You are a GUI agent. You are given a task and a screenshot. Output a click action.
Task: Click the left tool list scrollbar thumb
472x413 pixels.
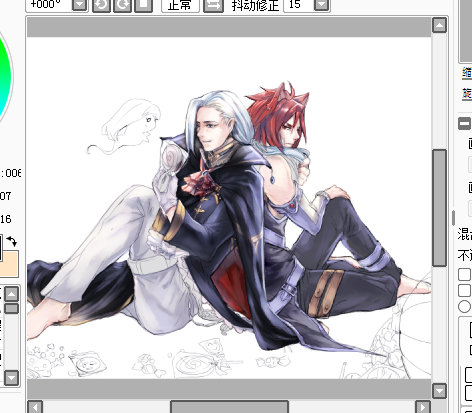coord(12,308)
